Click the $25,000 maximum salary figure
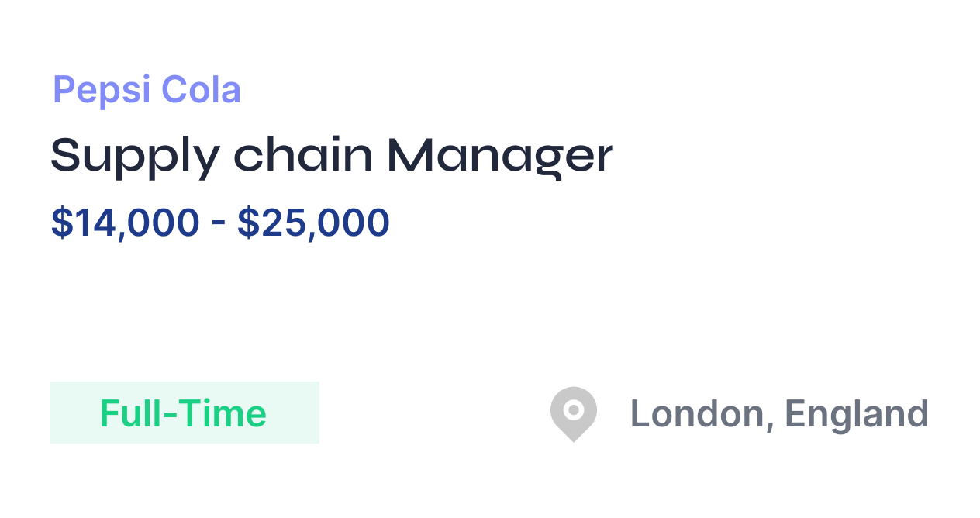The image size is (980, 518). (x=313, y=223)
